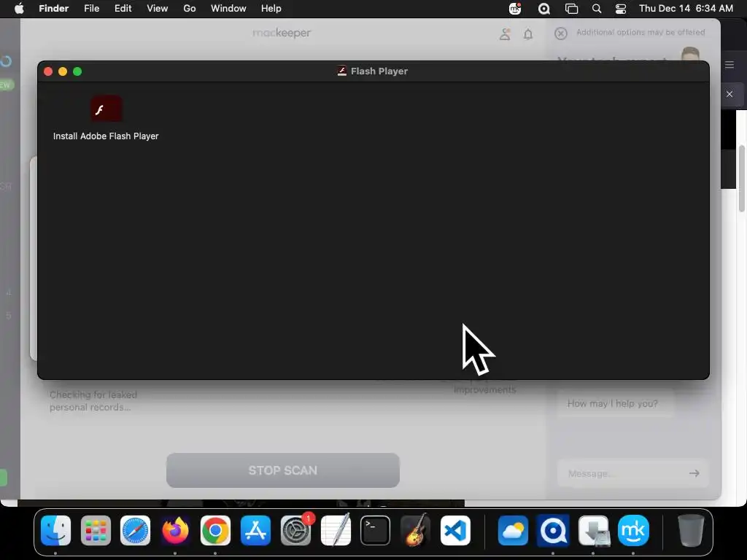This screenshot has width=747, height=560.
Task: Open Launchpad from the Dock
Action: (96, 531)
